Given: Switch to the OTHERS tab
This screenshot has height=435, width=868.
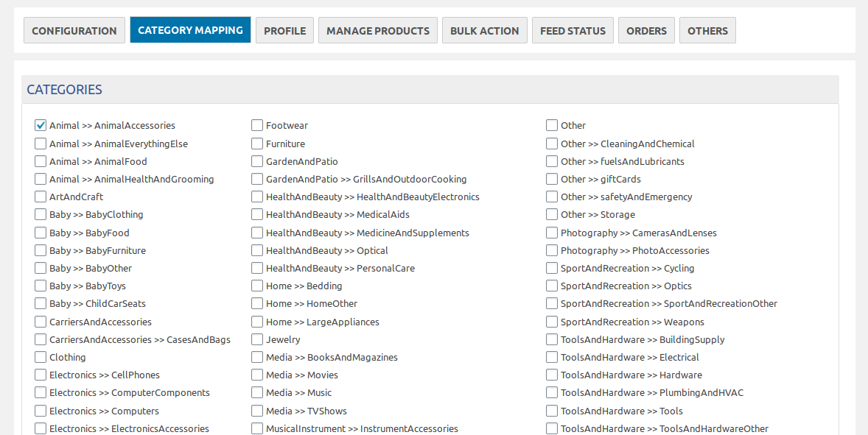Looking at the screenshot, I should point(707,30).
